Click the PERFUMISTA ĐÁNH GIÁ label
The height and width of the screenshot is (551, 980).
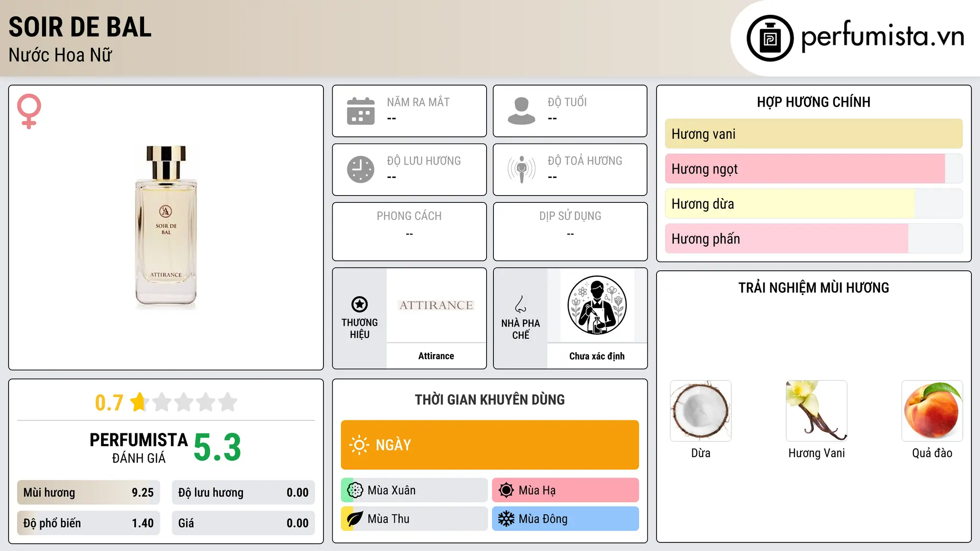[x=139, y=448]
